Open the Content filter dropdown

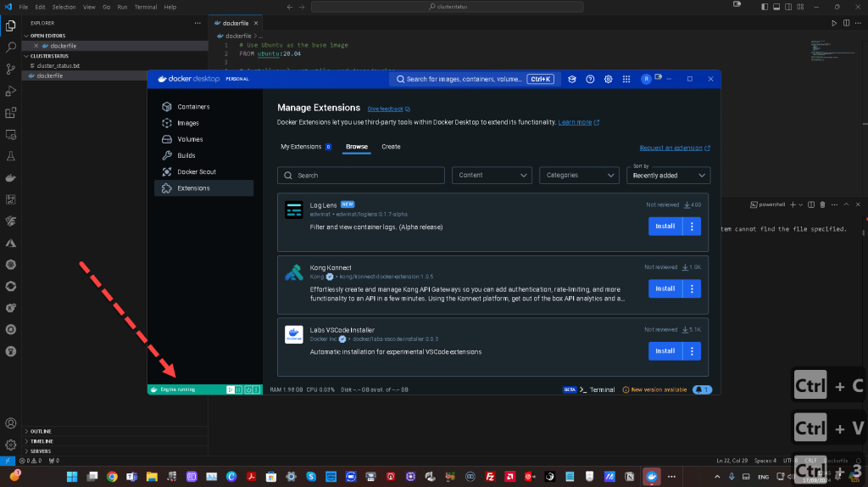tap(492, 175)
